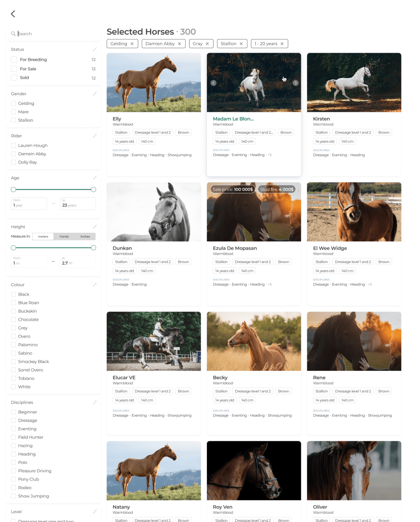Switch height measure to hands
Viewport: 420px width, 522px height.
pyautogui.click(x=64, y=237)
